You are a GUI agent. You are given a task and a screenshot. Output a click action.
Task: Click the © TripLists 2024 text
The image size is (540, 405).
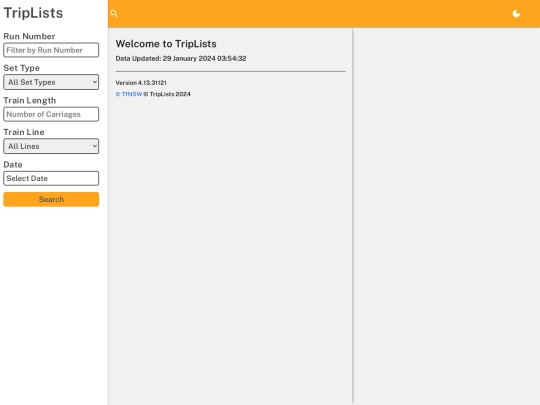pos(167,94)
